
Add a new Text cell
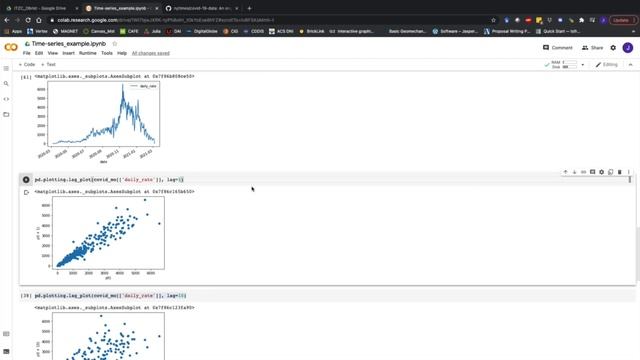(48, 64)
